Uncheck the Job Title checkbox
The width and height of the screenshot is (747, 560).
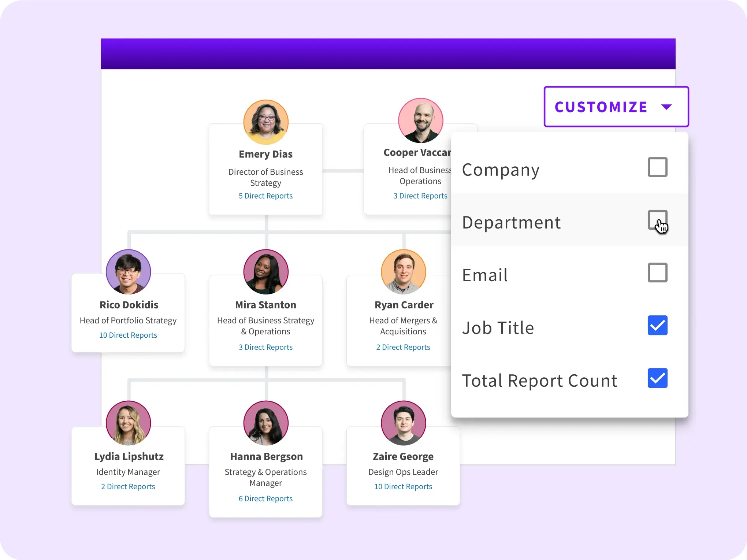pyautogui.click(x=657, y=325)
